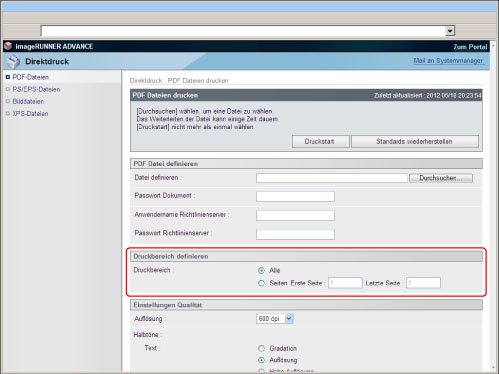Open Bilddateien in the sidebar
499x374 pixels.
[x=28, y=101]
